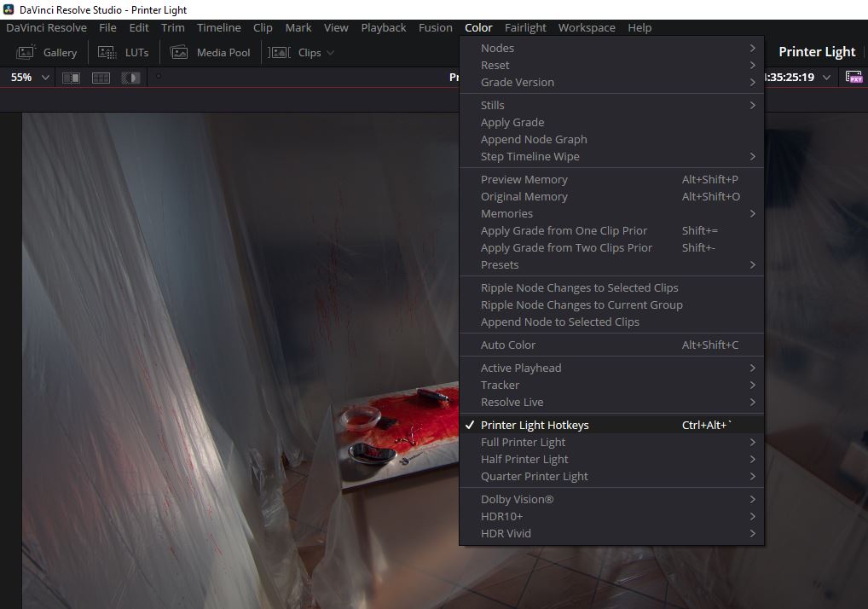Viewport: 868px width, 609px height.
Task: Run Auto Color from the menu
Action: click(x=611, y=345)
